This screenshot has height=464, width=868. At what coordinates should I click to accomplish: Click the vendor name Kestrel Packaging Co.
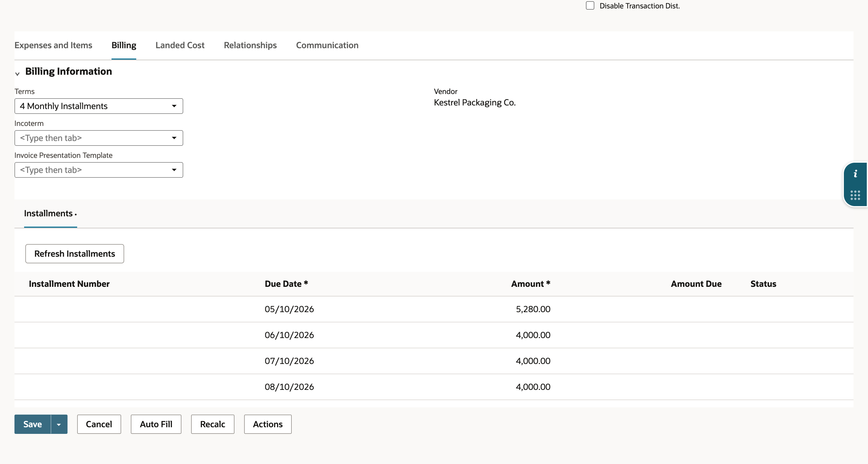(x=474, y=102)
